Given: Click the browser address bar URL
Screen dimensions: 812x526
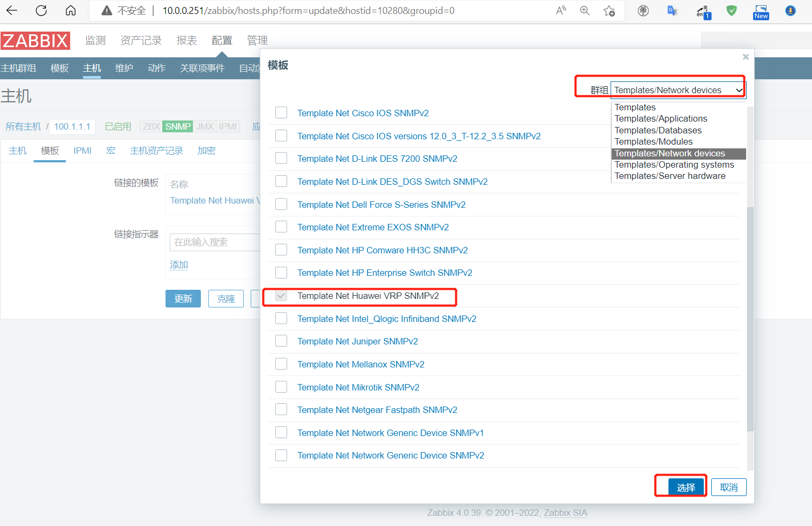Looking at the screenshot, I should tap(309, 11).
